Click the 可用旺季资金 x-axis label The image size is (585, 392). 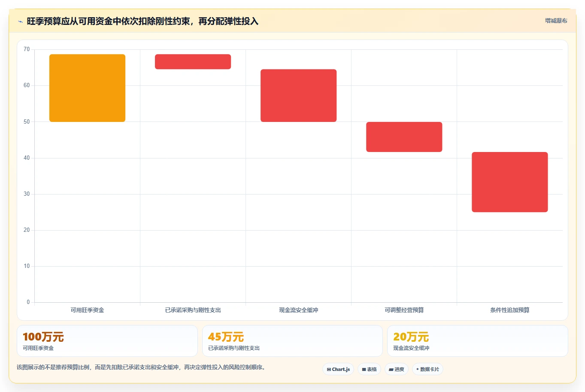pos(88,310)
